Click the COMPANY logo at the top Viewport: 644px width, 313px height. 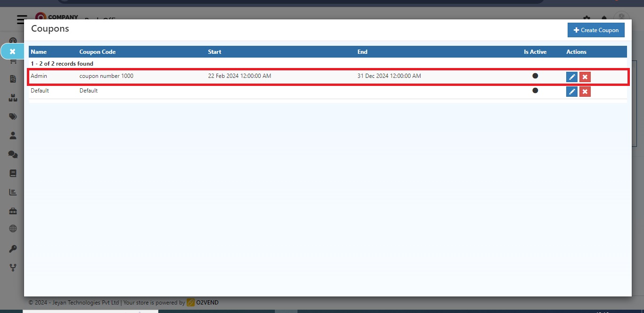[x=57, y=16]
